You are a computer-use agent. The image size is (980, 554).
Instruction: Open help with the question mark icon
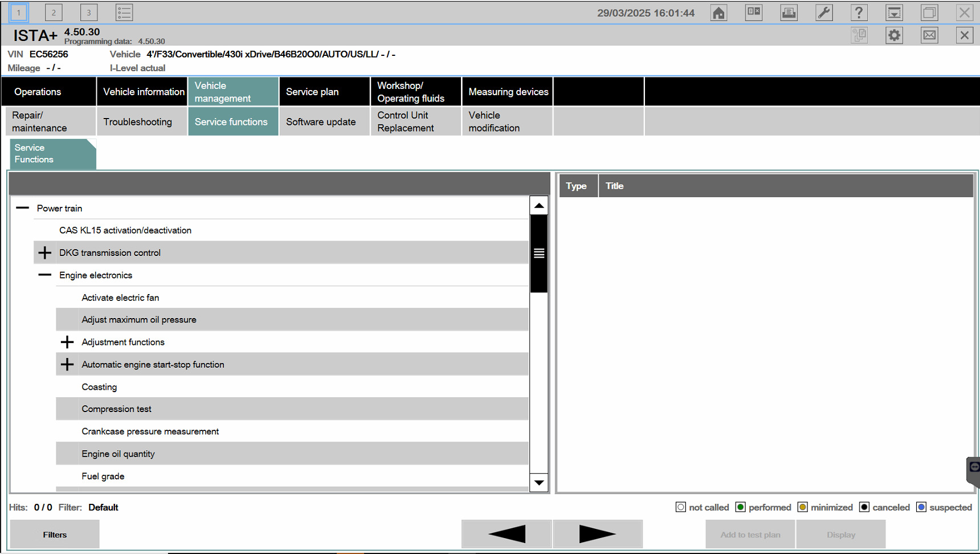(x=859, y=13)
